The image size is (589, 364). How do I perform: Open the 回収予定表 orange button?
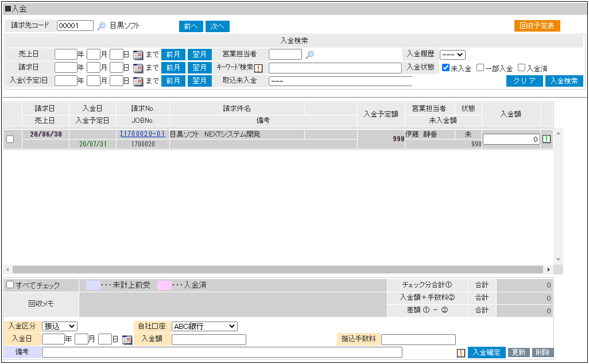point(537,25)
